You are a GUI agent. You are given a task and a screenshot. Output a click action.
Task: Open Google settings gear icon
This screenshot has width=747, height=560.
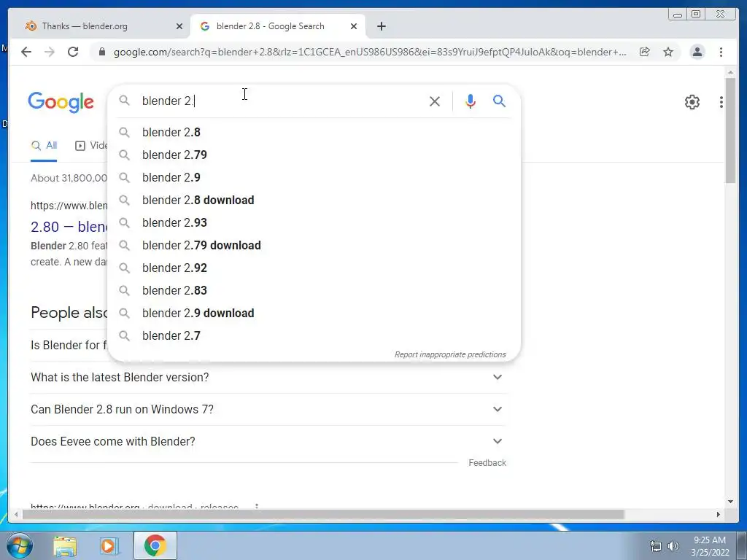(x=692, y=102)
